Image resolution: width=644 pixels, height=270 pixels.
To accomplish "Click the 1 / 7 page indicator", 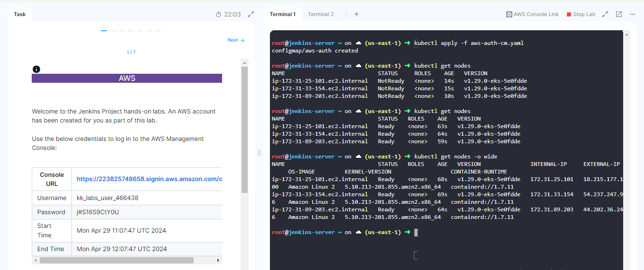I will point(131,52).
